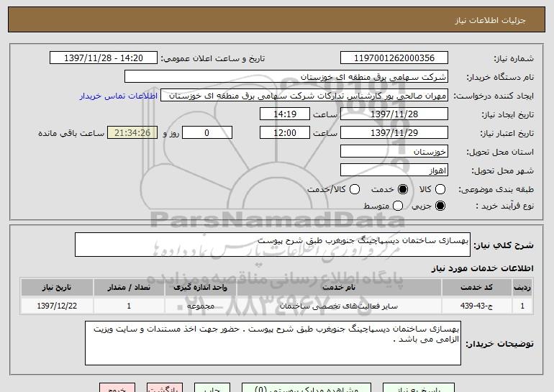
Task: Click the شهر محل تحویل field
Action: [x=393, y=170]
